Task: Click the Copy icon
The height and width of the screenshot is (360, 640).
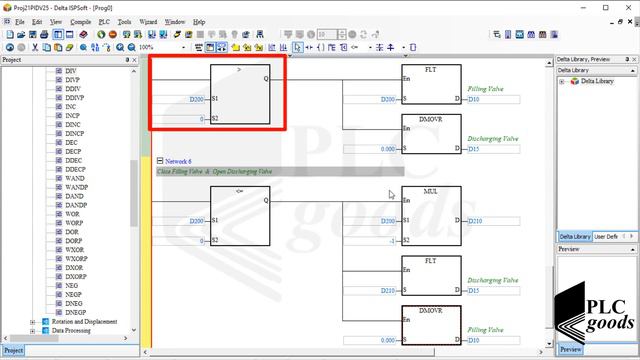Action: [x=47, y=47]
